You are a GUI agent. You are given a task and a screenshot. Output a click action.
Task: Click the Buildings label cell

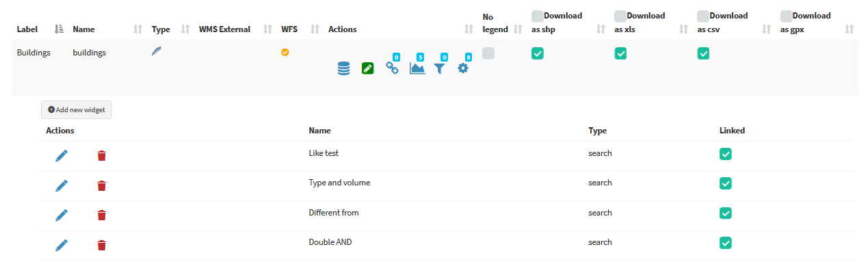click(x=34, y=52)
